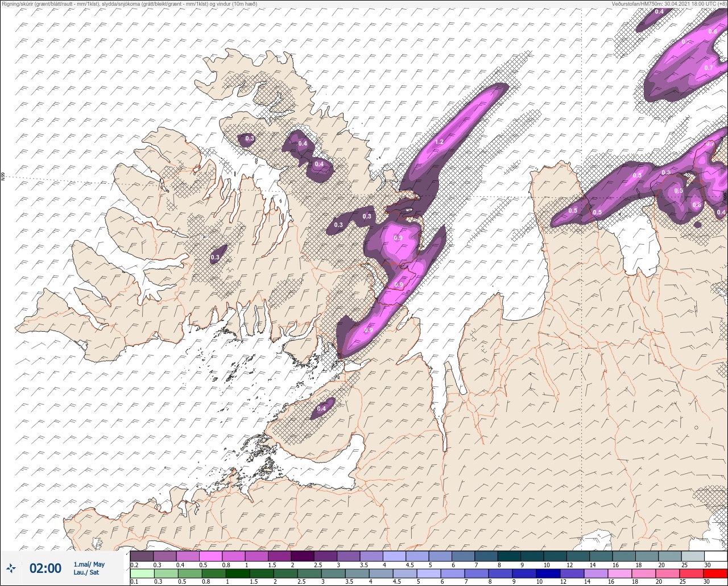This screenshot has width=728, height=586.
Task: Select the white 30 swatch in upper legend
Action: [x=715, y=556]
